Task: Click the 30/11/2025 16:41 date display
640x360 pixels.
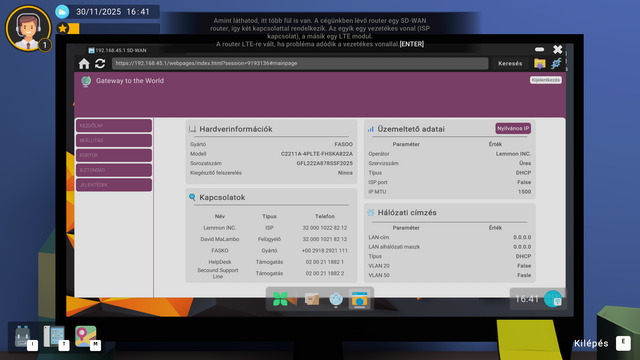Action: tap(113, 11)
